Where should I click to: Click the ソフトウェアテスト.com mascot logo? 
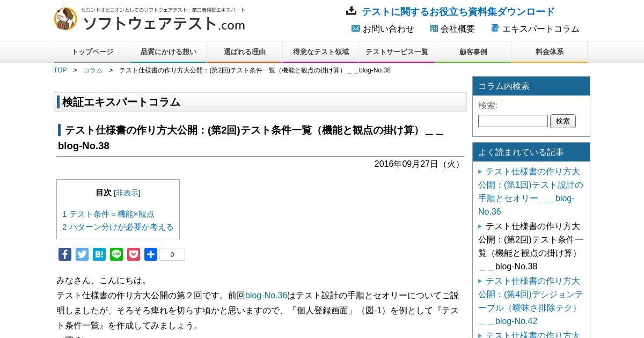pos(65,19)
